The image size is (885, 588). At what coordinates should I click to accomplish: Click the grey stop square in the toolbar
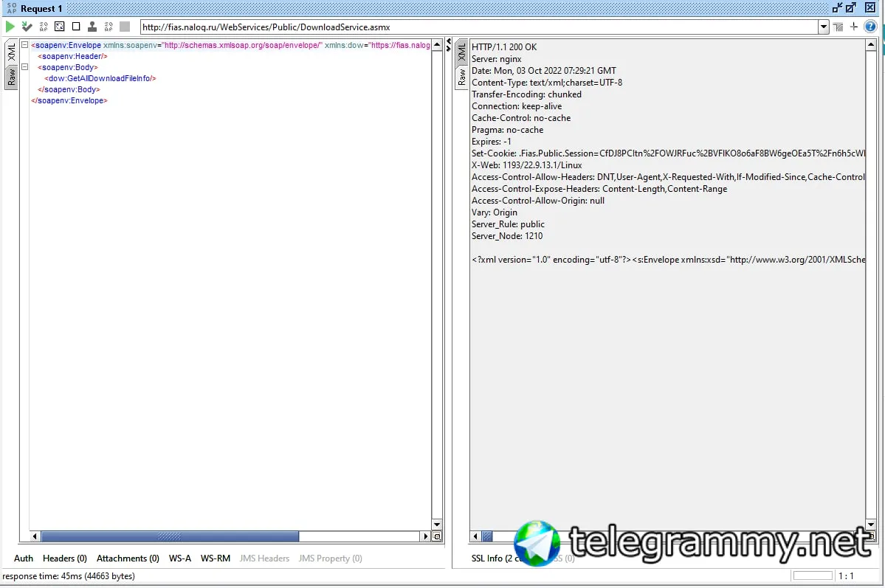coord(125,27)
